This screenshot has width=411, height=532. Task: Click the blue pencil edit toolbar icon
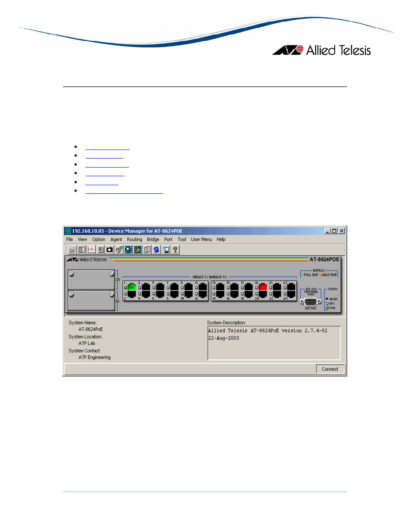click(x=138, y=249)
